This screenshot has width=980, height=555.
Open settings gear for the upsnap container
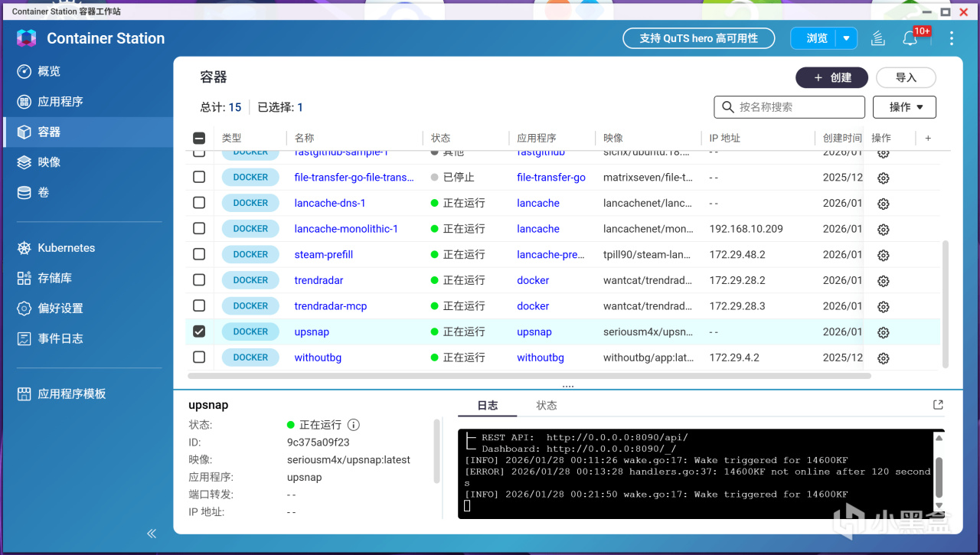(x=883, y=332)
